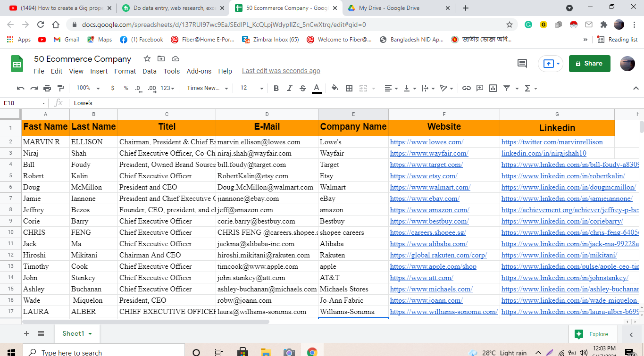Open the Format menu
Image resolution: width=644 pixels, height=356 pixels.
pyautogui.click(x=125, y=71)
